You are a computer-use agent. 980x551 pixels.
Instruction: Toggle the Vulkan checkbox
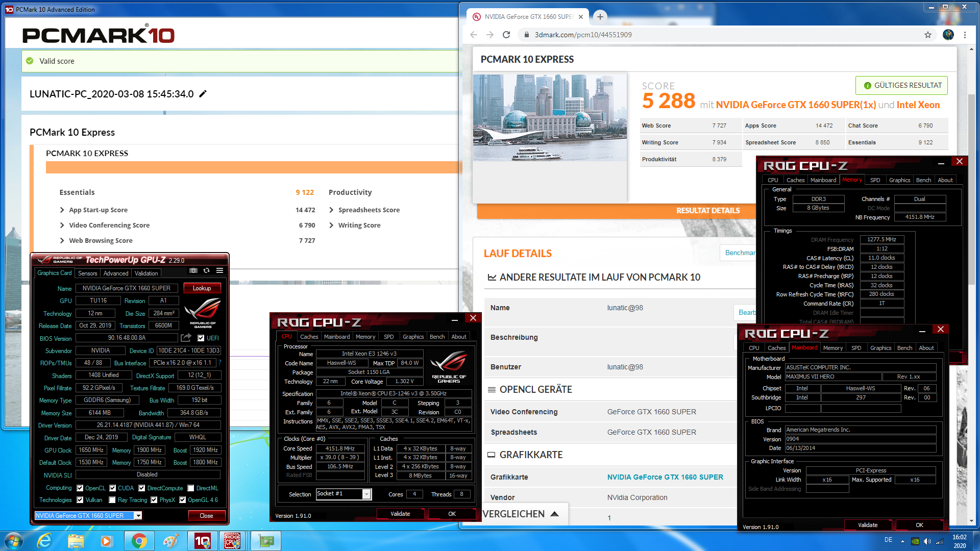(x=80, y=500)
